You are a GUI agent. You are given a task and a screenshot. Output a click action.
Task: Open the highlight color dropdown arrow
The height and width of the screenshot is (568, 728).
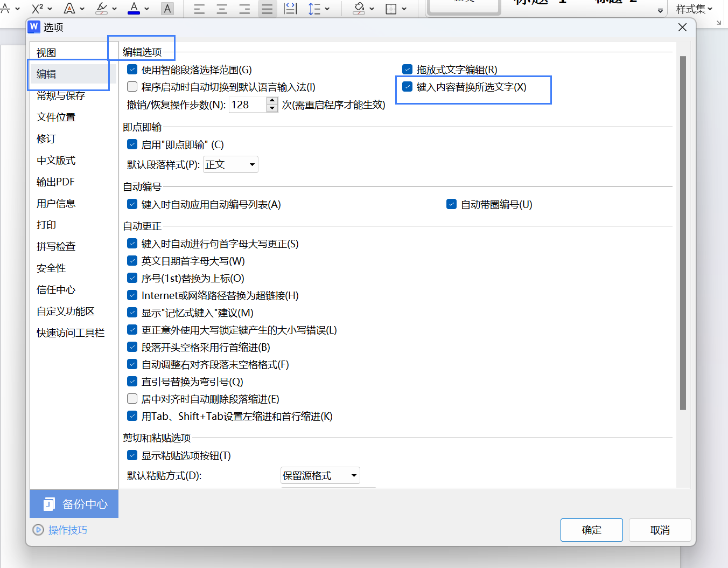[114, 9]
